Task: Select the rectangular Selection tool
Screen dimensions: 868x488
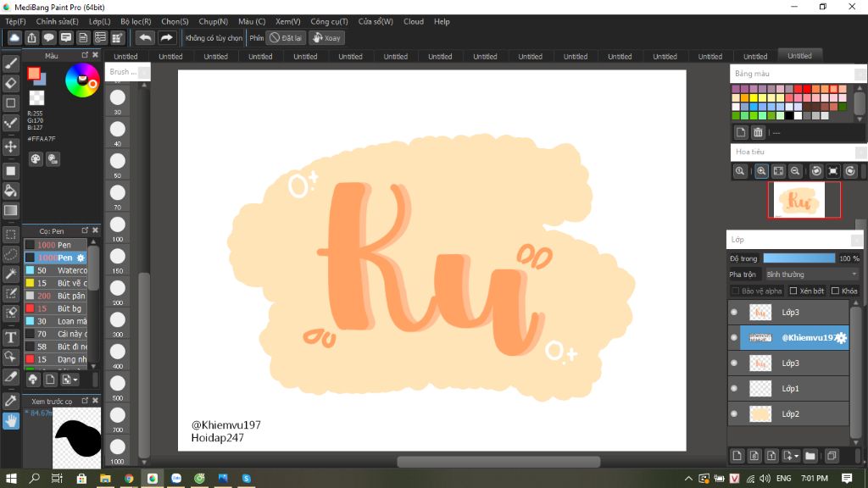Action: (x=10, y=235)
